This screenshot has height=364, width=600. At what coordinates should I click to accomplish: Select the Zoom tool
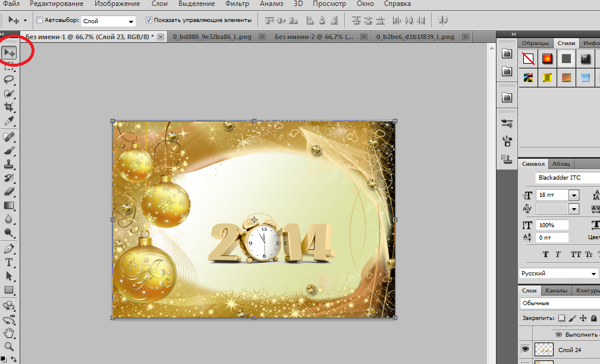[x=9, y=347]
